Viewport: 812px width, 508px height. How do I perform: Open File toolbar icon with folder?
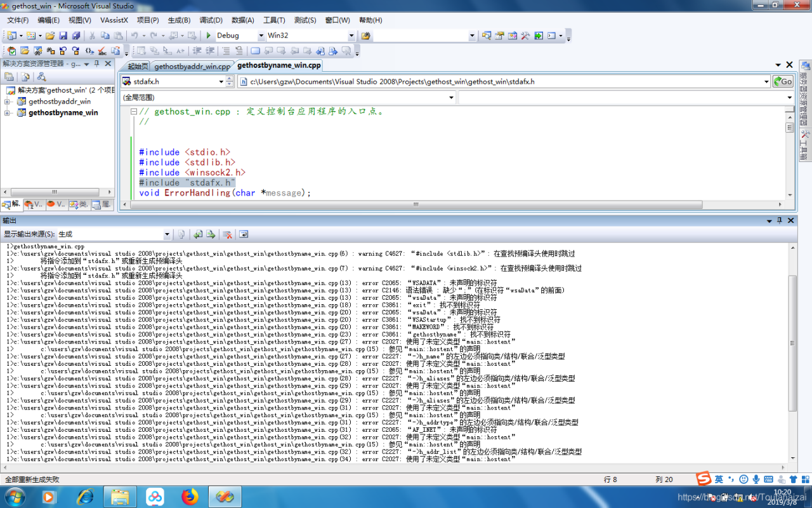(50, 36)
